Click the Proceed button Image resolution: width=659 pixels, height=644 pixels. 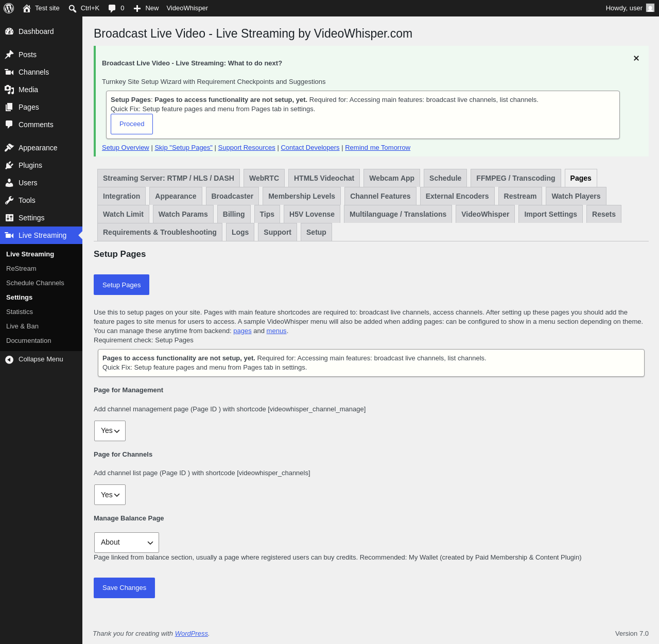(132, 124)
